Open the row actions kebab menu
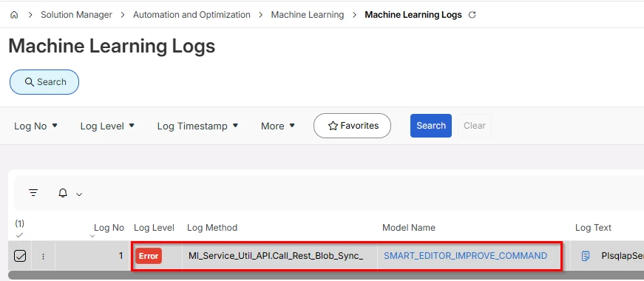 43,256
